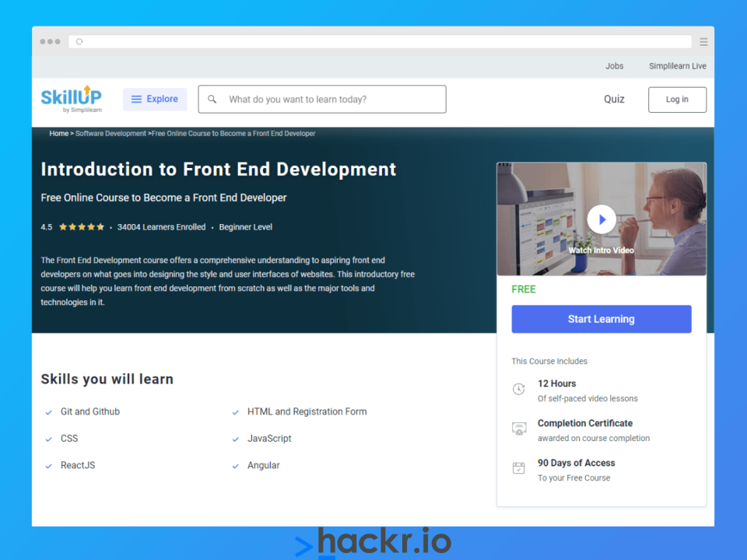
Task: Click the magnifying glass search icon
Action: [x=212, y=100]
